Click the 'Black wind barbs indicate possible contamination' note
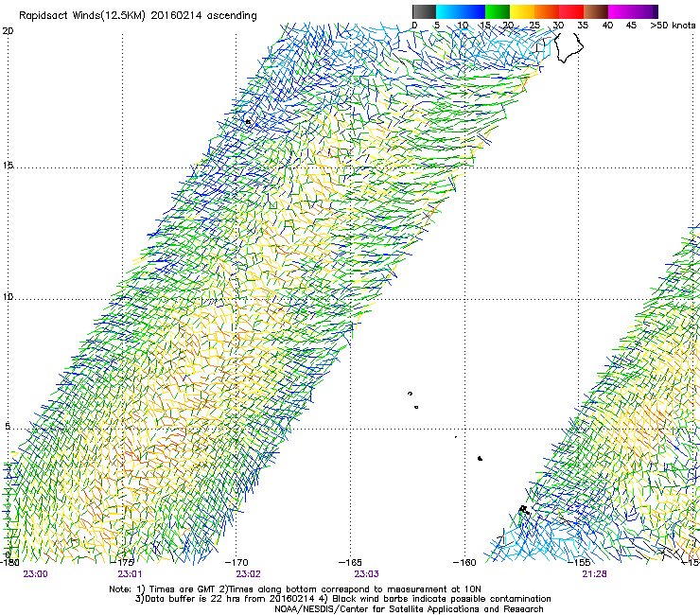Screen dimensions: 700x615 (x=436, y=599)
